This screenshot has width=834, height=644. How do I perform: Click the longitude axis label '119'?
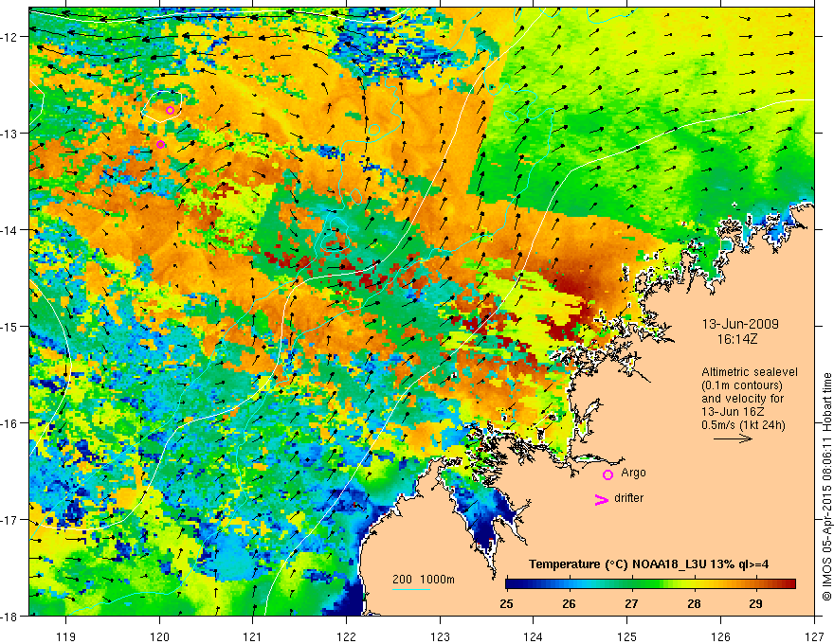click(66, 636)
